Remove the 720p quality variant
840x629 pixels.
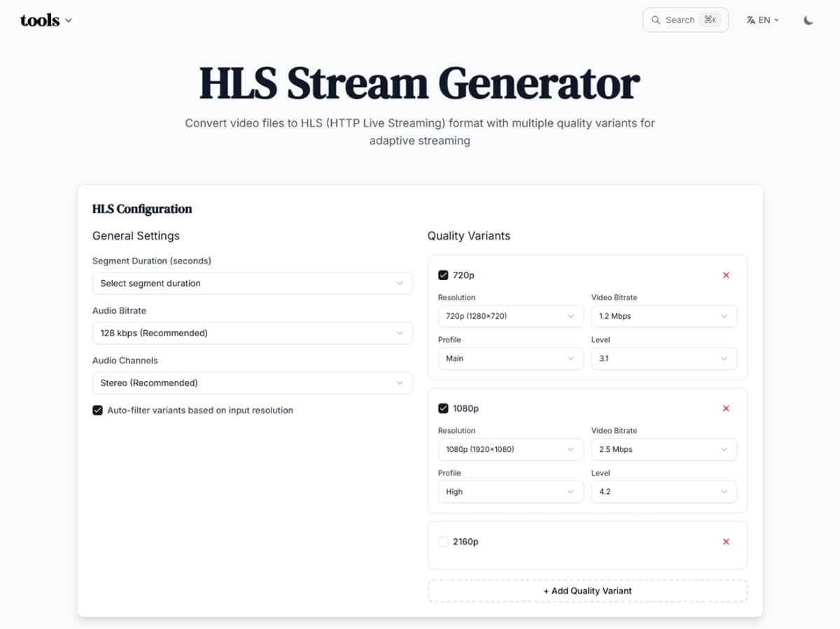726,275
